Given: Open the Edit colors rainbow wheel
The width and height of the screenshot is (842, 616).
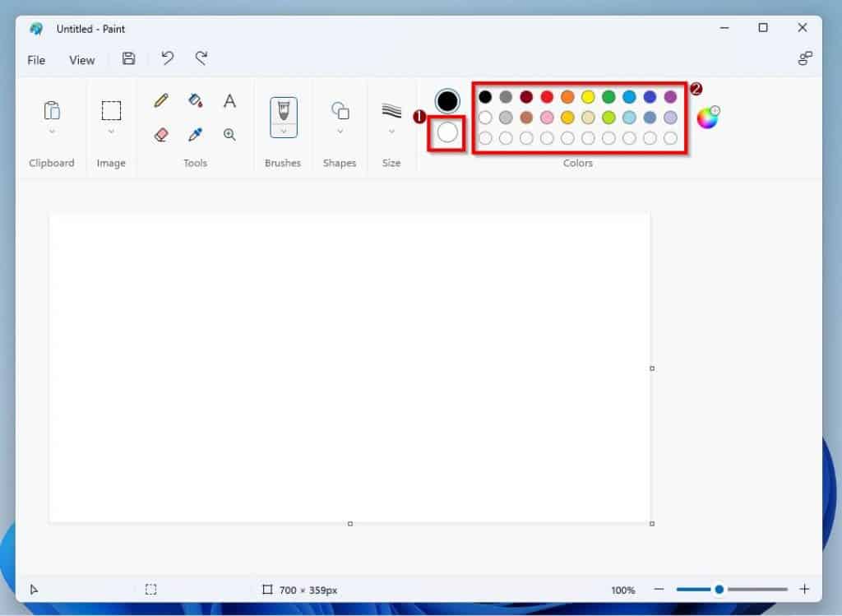Looking at the screenshot, I should 708,118.
